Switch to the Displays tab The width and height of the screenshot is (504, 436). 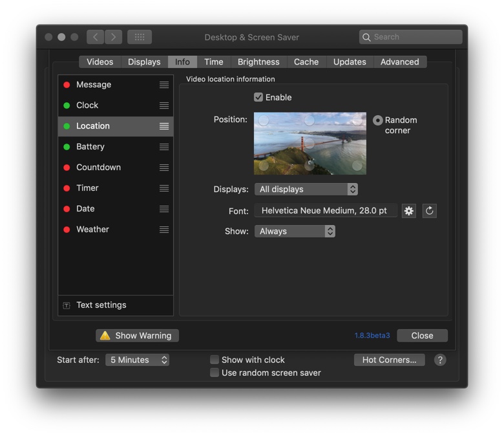(144, 62)
